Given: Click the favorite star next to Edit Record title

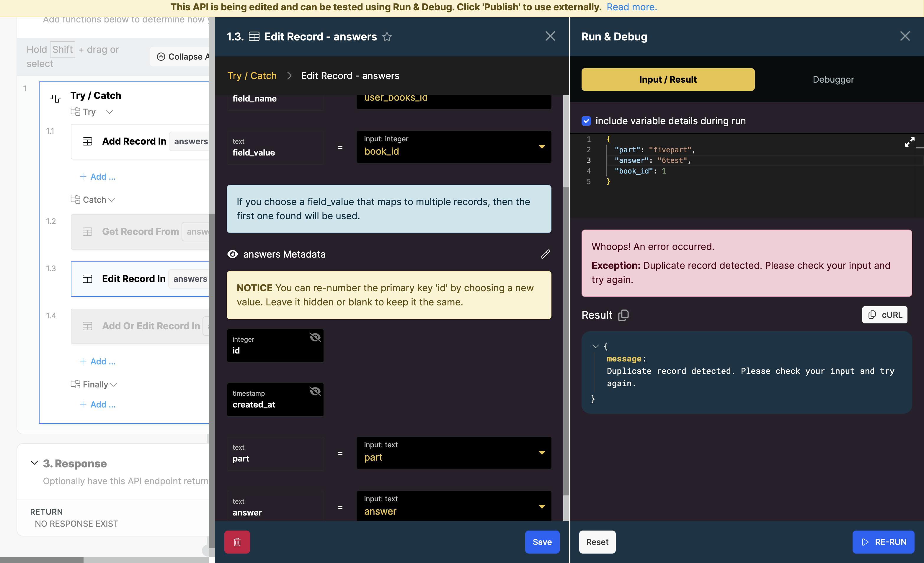Looking at the screenshot, I should pyautogui.click(x=387, y=37).
